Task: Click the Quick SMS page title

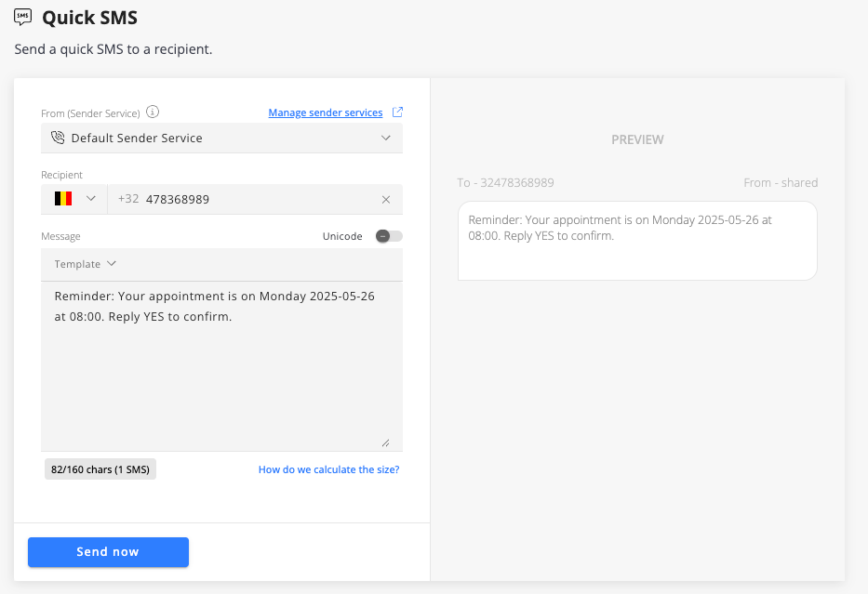Action: (x=89, y=18)
